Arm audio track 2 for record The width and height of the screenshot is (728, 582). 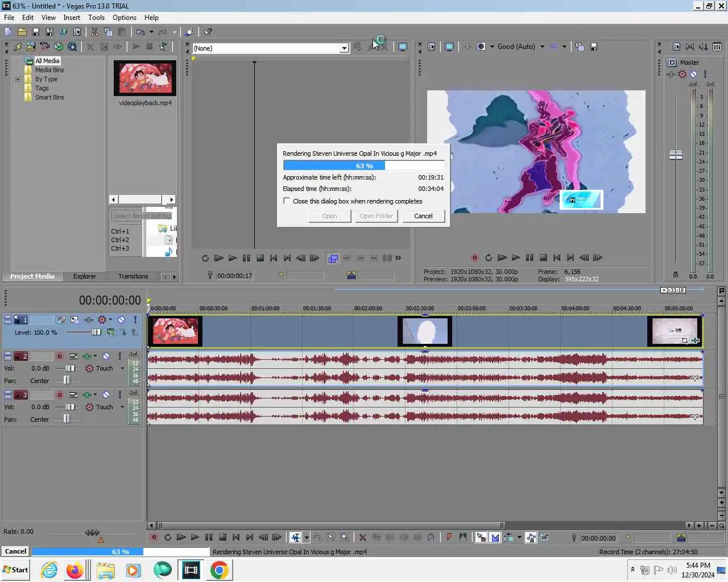60,356
